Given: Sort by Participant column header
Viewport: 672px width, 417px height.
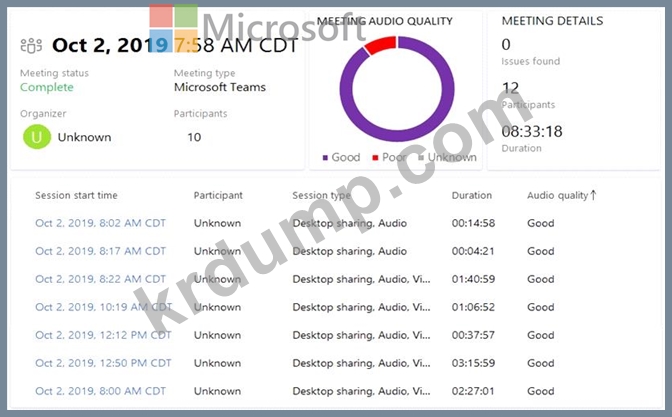Looking at the screenshot, I should [x=218, y=196].
